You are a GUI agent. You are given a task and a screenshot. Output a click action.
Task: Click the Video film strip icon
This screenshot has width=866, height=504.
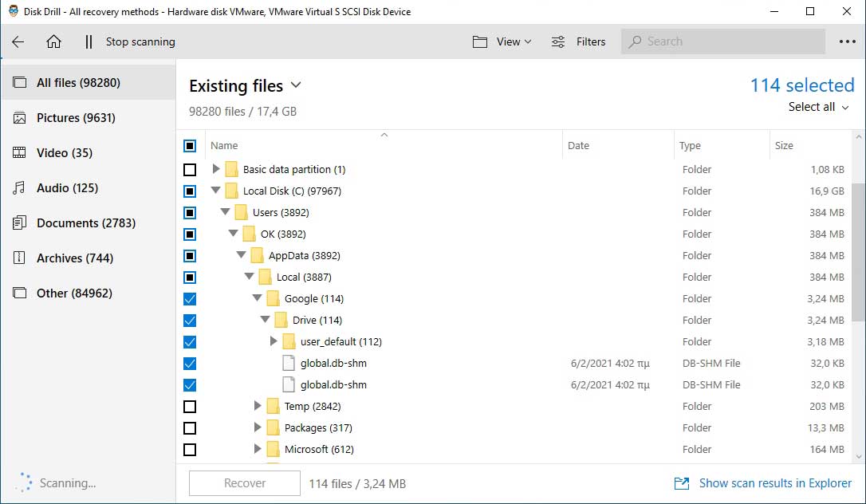pos(19,153)
